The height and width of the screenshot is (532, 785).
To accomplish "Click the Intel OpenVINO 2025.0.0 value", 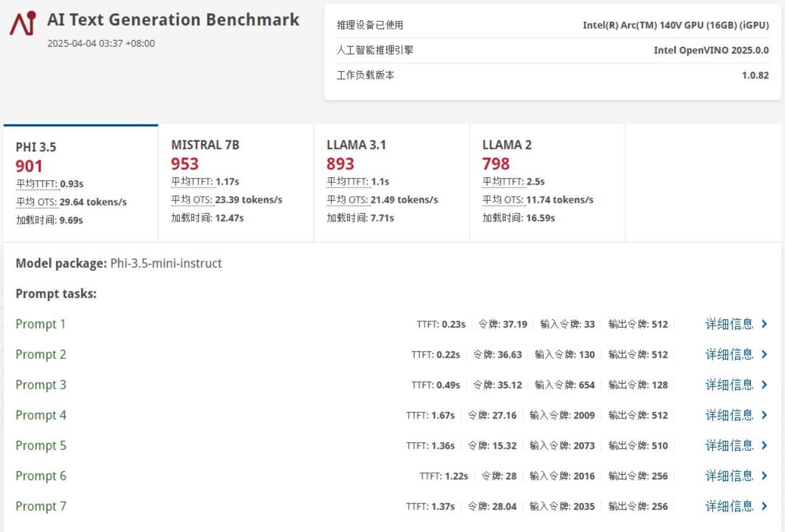I will tap(711, 50).
